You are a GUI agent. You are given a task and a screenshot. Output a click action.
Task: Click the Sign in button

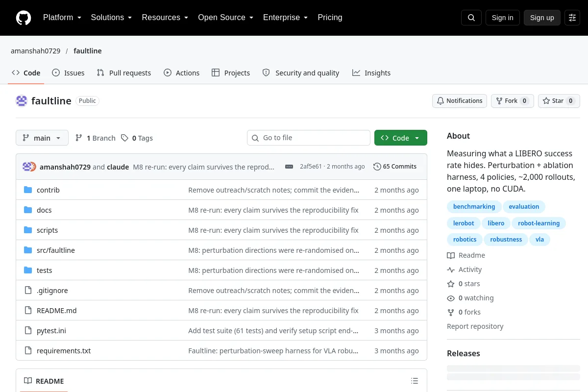(x=503, y=18)
